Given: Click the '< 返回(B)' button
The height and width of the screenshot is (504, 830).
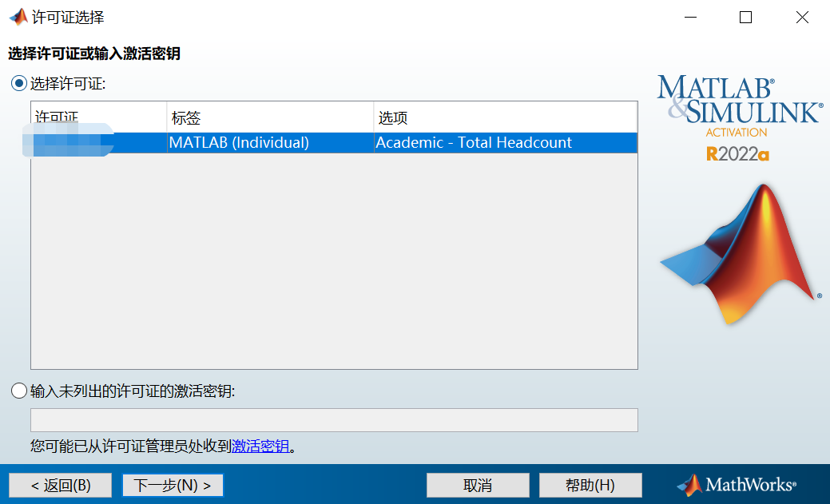Looking at the screenshot, I should coord(61,485).
